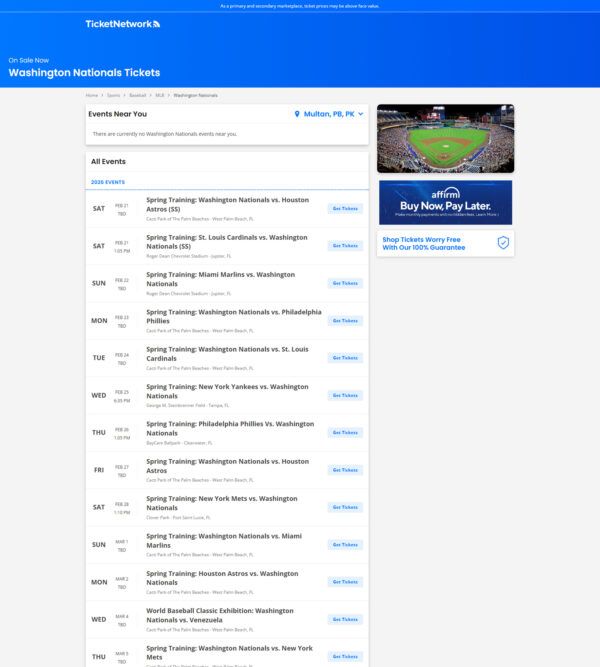The image size is (600, 667).
Task: Get Tickets for New York Mets vs. Nationals
Action: tap(345, 507)
